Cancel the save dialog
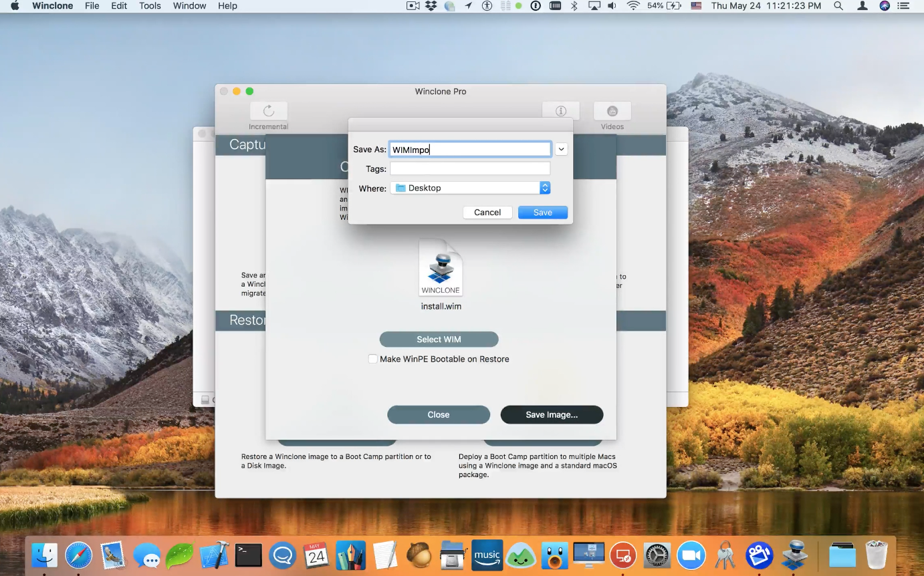The height and width of the screenshot is (576, 924). click(487, 212)
